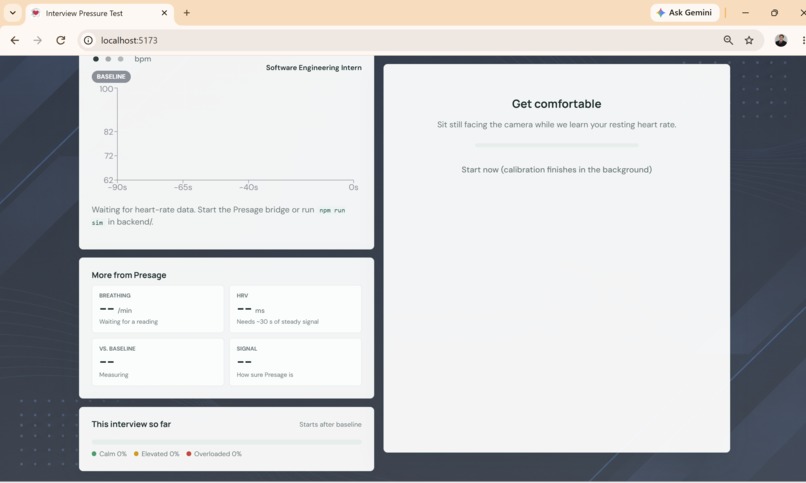The image size is (806, 483).
Task: Click Start now calibration link
Action: (556, 170)
